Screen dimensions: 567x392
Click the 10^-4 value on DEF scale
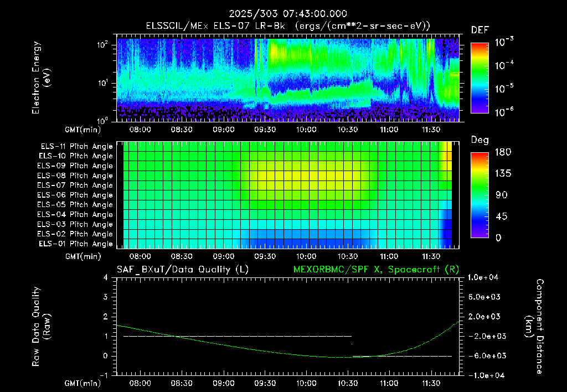[504, 65]
